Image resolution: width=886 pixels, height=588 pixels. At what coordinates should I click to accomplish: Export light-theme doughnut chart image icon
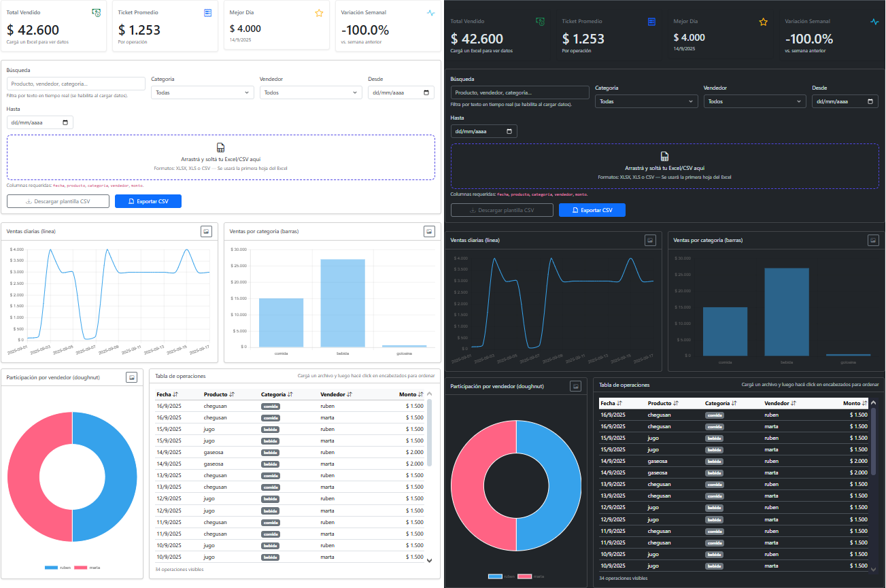point(132,377)
